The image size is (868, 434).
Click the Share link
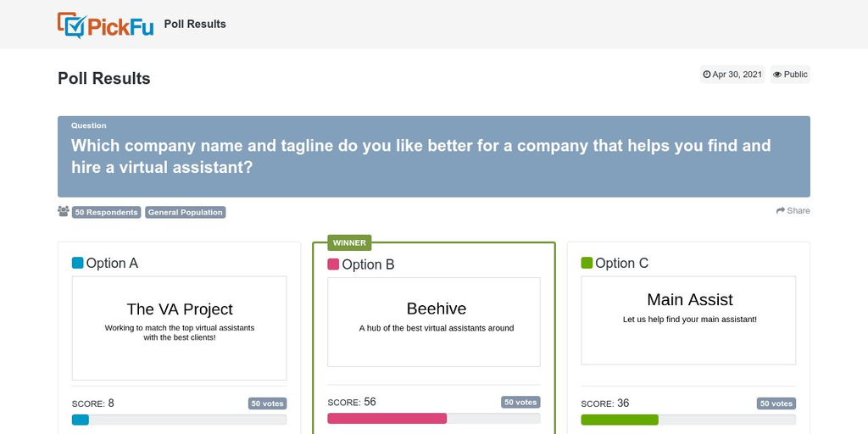[793, 210]
